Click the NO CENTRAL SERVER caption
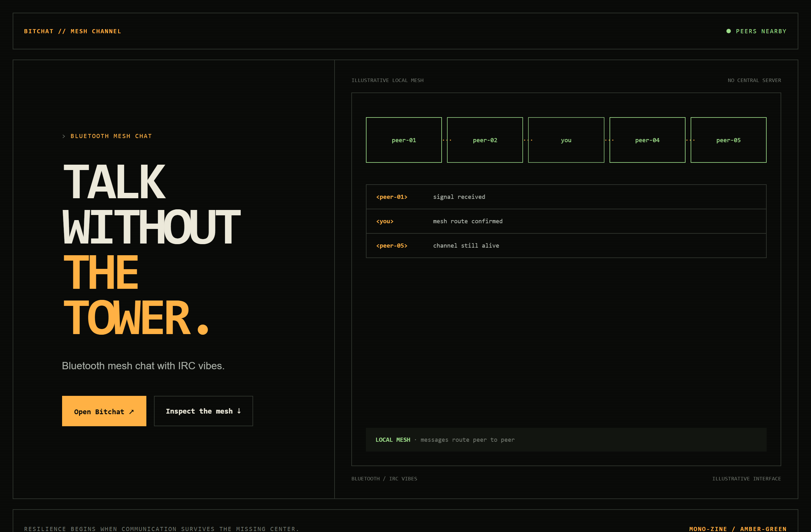The height and width of the screenshot is (532, 811). (754, 80)
